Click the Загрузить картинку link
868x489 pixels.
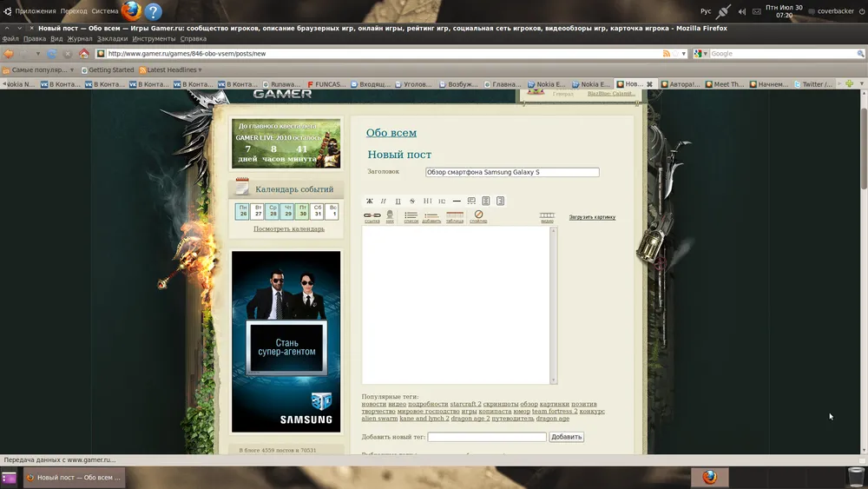click(592, 217)
